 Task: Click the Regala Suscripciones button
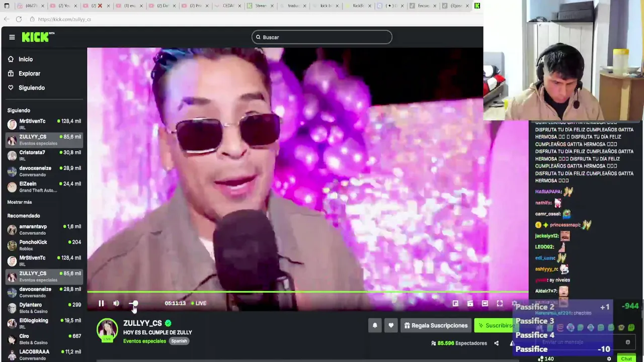436,326
